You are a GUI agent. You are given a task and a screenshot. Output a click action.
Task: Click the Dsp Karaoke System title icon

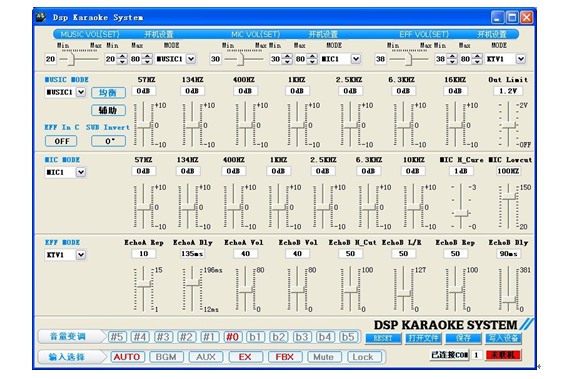(x=41, y=17)
